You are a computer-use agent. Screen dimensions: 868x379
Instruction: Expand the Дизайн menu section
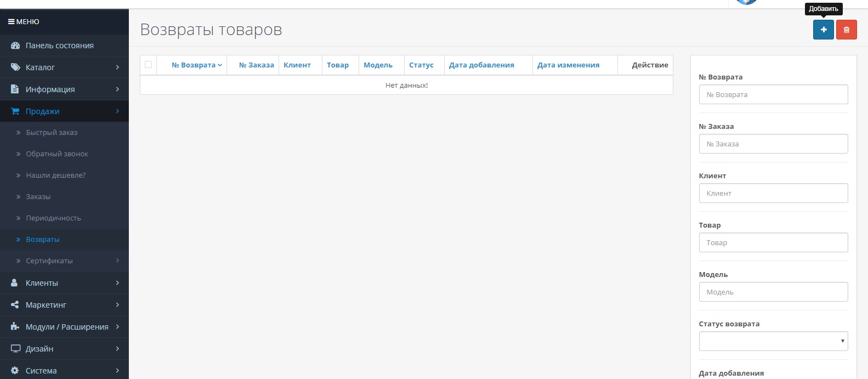pyautogui.click(x=64, y=349)
